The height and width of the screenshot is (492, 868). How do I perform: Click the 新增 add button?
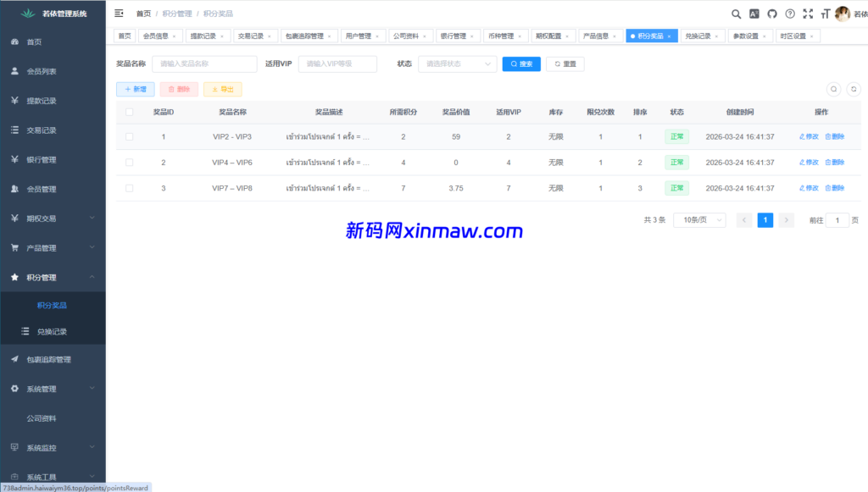coord(136,89)
